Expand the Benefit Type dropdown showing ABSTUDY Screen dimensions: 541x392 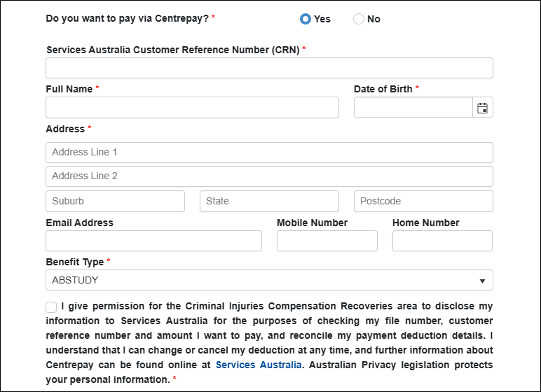pos(269,280)
